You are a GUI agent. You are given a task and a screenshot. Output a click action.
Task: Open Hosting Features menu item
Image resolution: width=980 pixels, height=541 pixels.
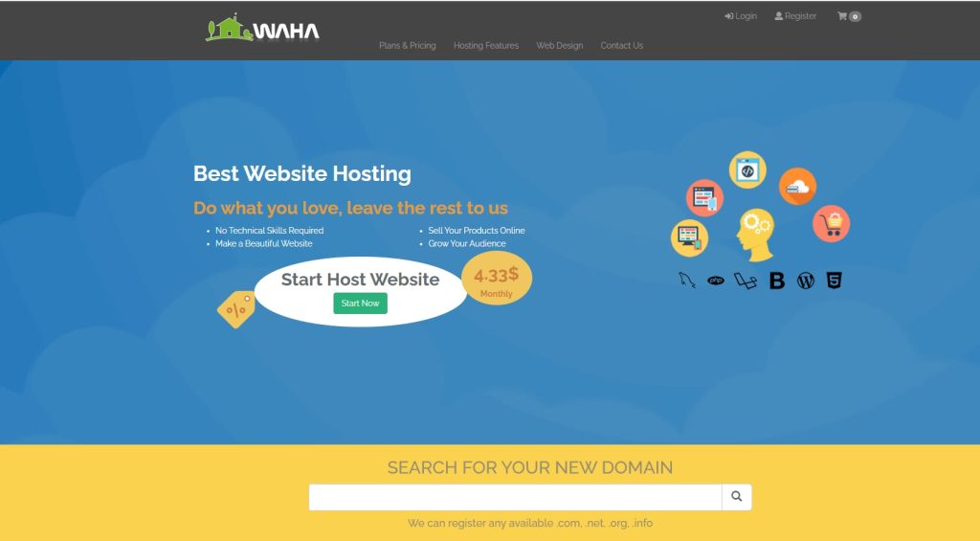click(x=486, y=46)
